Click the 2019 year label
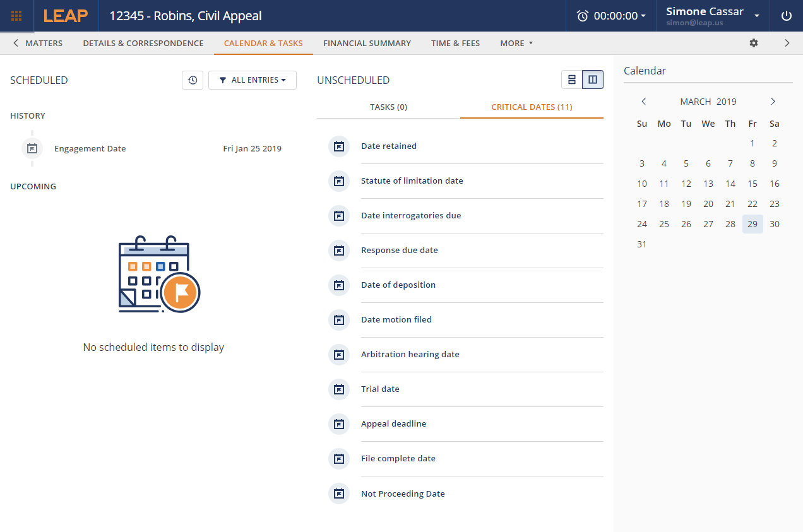 727,102
